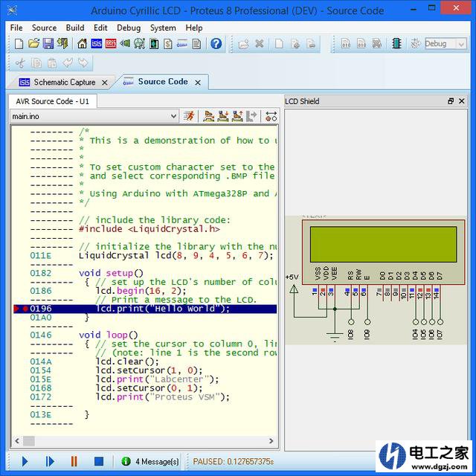Float the LCD Shield panel
476x476 pixels.
click(x=451, y=101)
